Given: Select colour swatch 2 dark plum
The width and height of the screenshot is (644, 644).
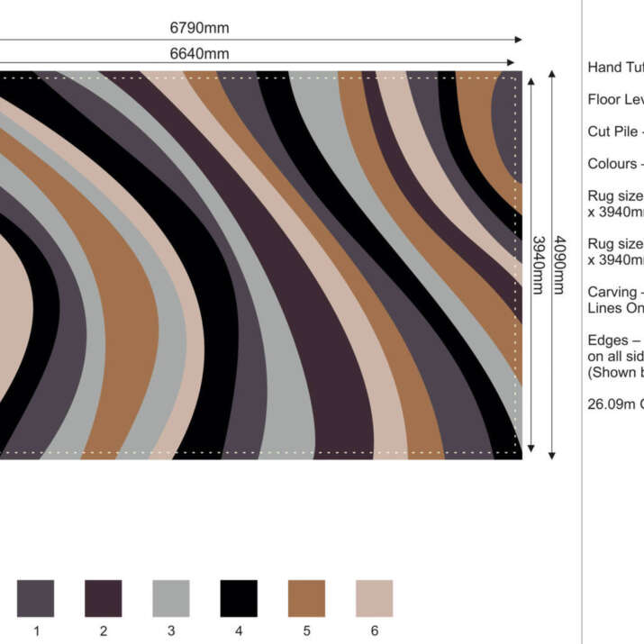Looking at the screenshot, I should point(103,598).
